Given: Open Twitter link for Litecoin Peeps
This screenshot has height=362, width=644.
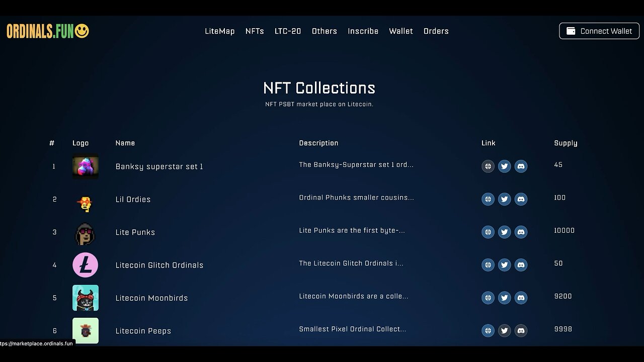Looking at the screenshot, I should tap(505, 330).
